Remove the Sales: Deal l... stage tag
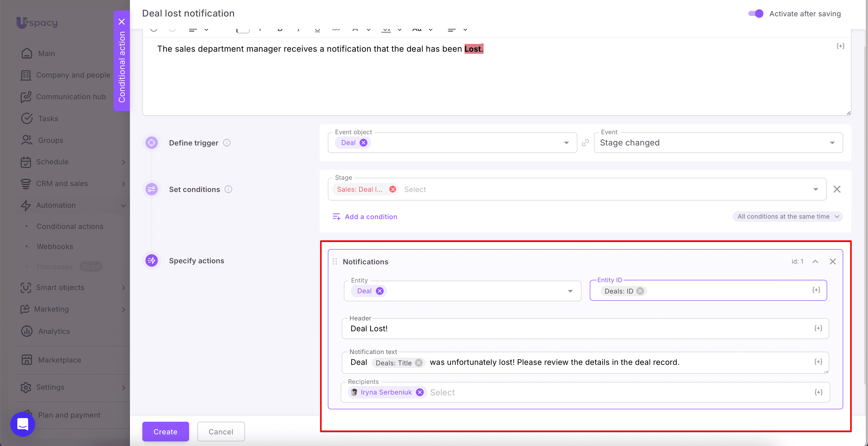 click(x=393, y=189)
